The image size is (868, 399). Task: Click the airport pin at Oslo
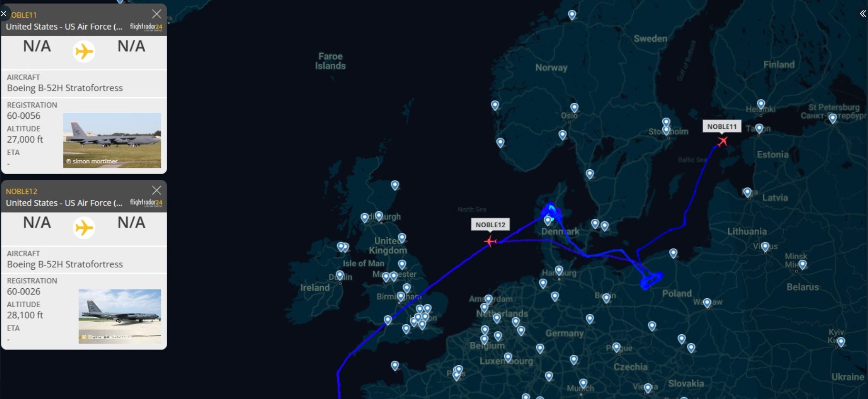[x=574, y=108]
